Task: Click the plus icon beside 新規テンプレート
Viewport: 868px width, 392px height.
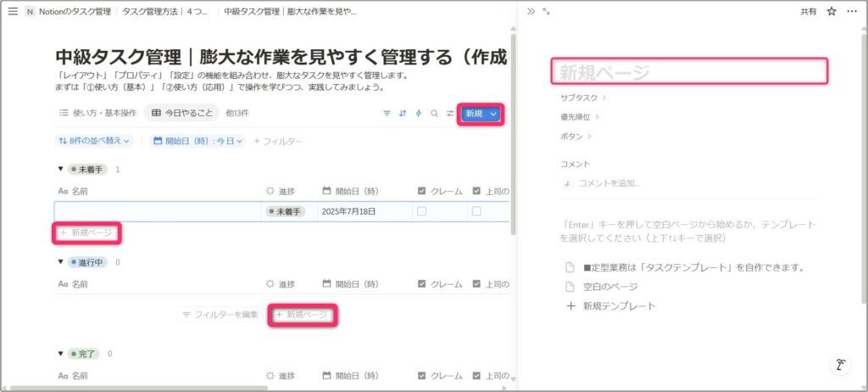Action: click(570, 306)
